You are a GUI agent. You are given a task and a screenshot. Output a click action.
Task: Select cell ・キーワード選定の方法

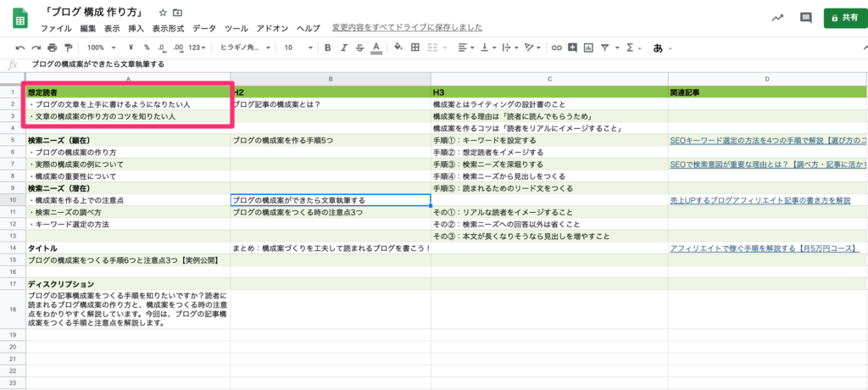[x=128, y=225]
